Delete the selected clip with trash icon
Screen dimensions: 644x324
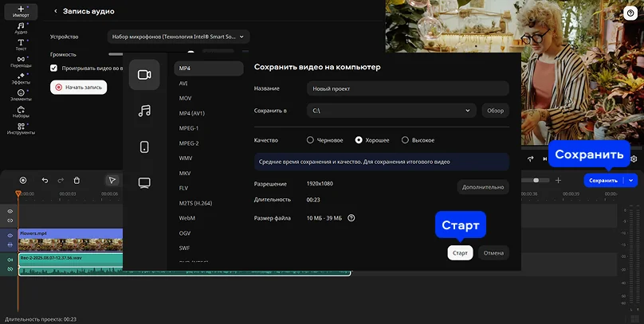(x=77, y=180)
